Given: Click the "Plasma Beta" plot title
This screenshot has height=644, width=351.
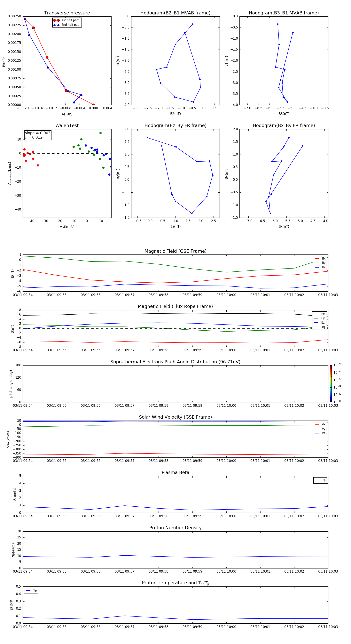Looking at the screenshot, I should [x=175, y=472].
